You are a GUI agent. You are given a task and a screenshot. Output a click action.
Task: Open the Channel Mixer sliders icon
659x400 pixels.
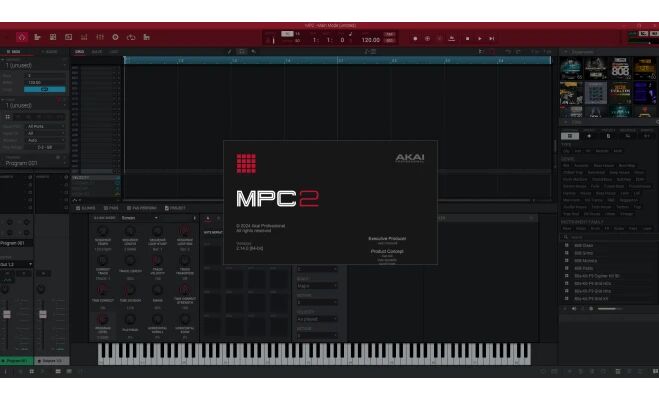[100, 37]
